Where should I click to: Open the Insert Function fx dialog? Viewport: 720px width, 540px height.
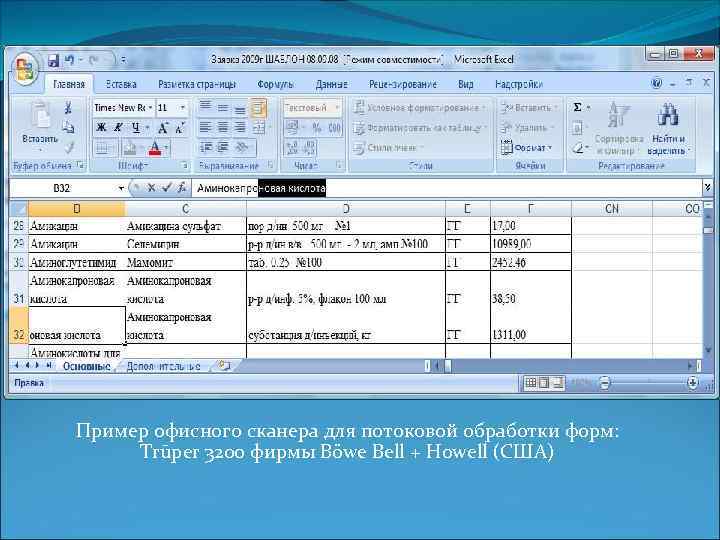point(182,187)
